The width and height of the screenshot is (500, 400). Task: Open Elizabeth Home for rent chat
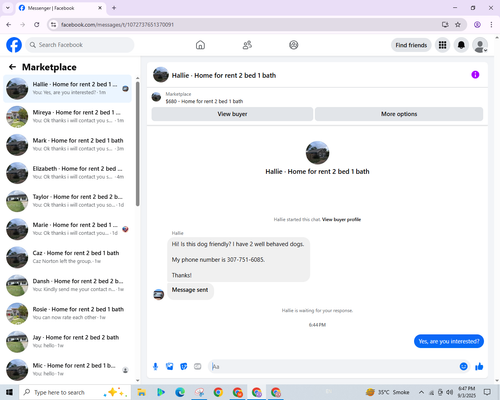coord(67,173)
